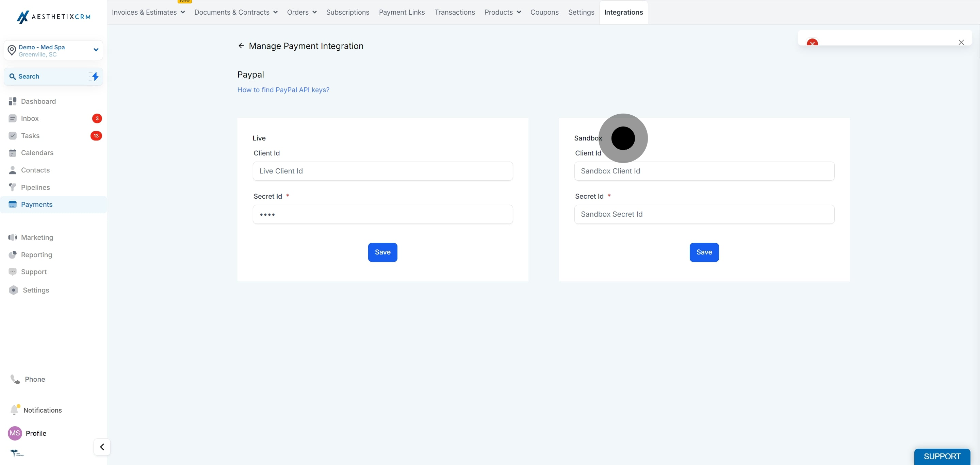Click the Payments card icon
Screen dimensions: 980x465
tap(13, 204)
